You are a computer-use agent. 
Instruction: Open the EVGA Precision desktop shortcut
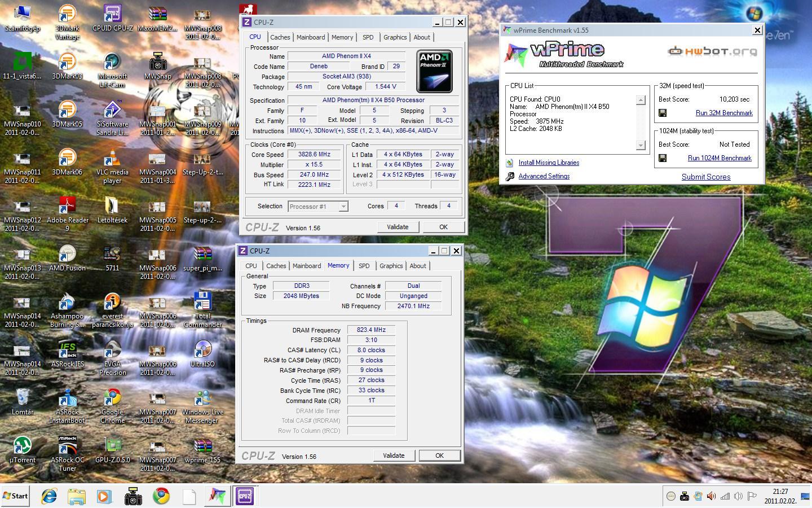112,357
